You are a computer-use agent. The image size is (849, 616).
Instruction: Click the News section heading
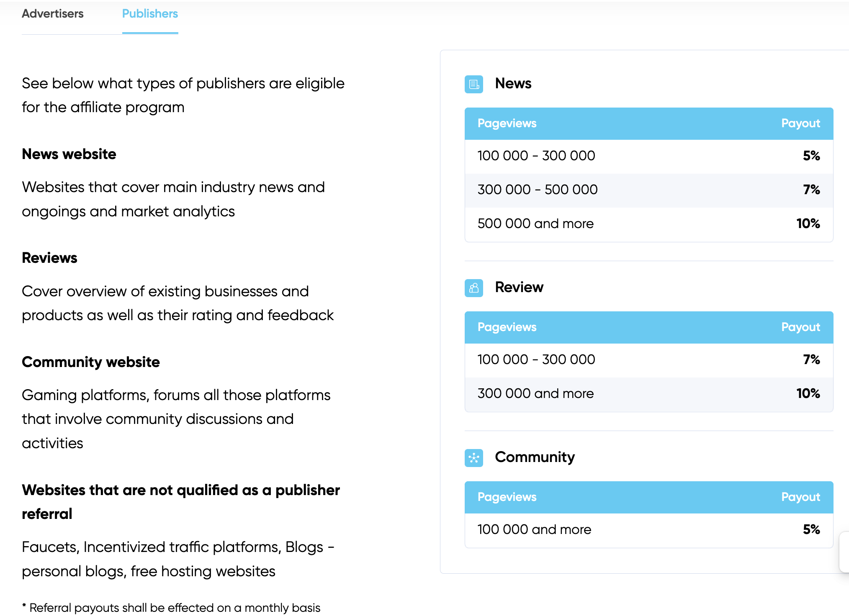(513, 83)
